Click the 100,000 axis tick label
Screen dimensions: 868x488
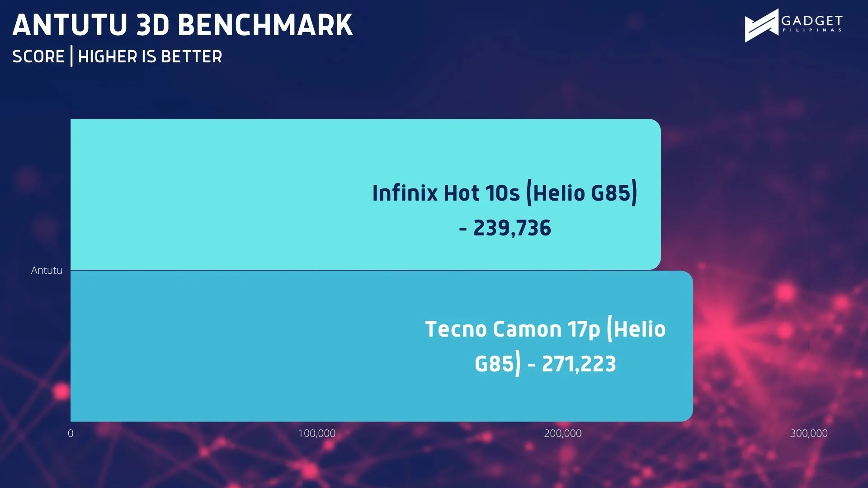pyautogui.click(x=316, y=433)
